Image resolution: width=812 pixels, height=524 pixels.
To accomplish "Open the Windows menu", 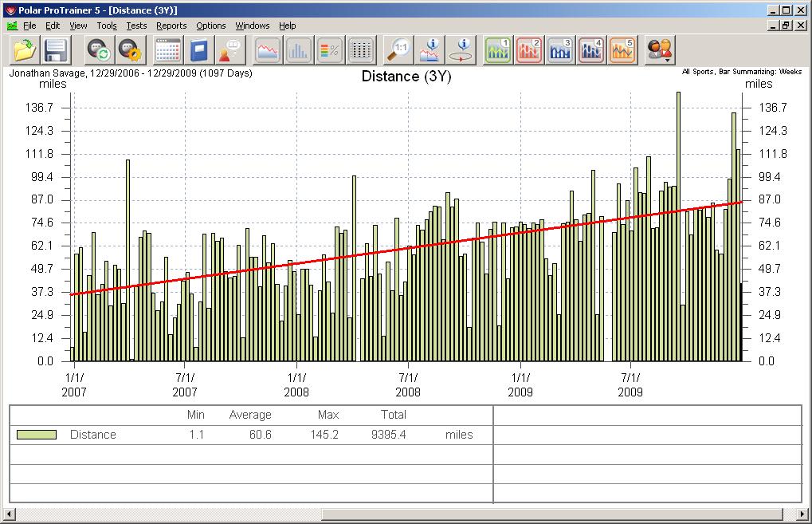I will point(252,26).
